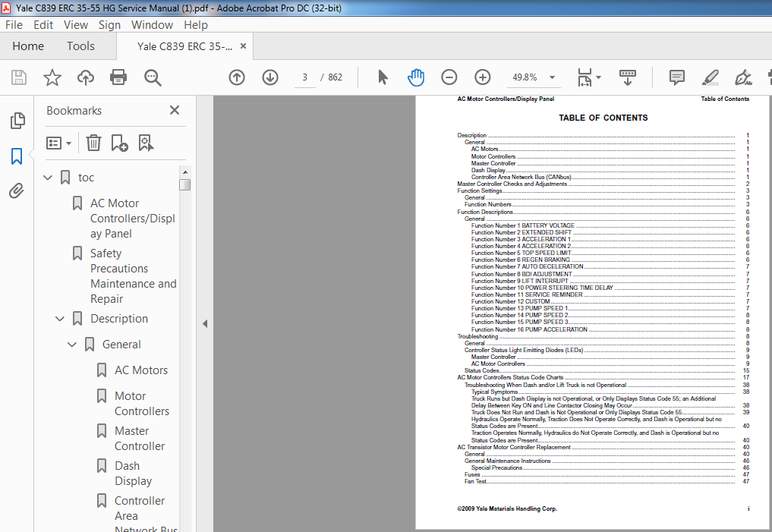Image resolution: width=772 pixels, height=532 pixels.
Task: Add a star bookmark to the file
Action: click(52, 77)
